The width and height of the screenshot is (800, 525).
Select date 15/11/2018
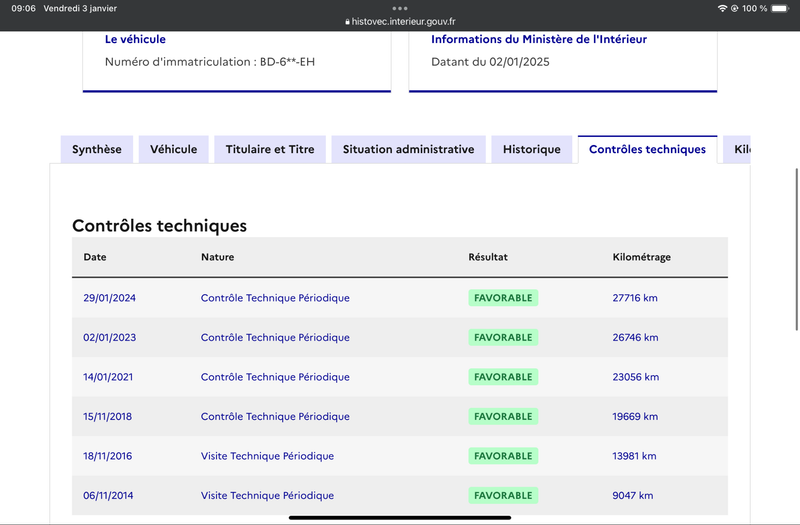point(107,416)
